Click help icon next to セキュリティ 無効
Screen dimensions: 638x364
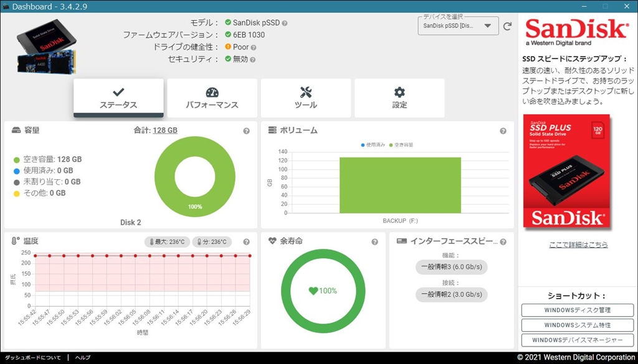(253, 60)
